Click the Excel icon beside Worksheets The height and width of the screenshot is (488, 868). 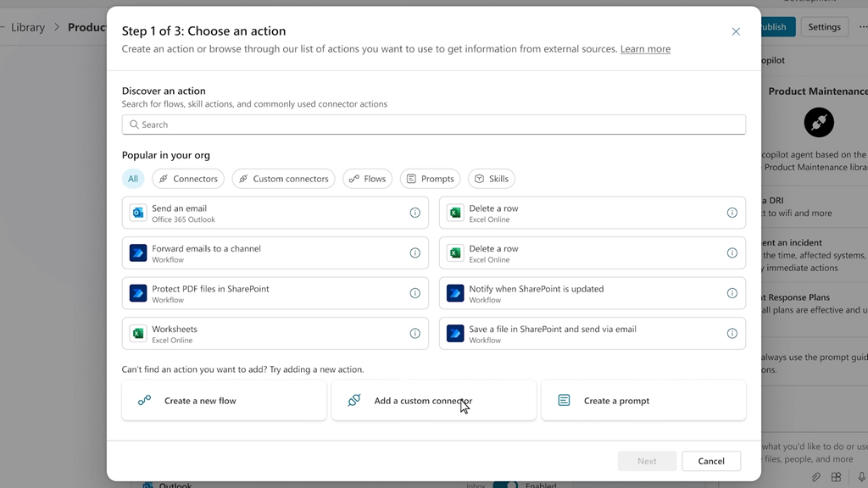[138, 334]
